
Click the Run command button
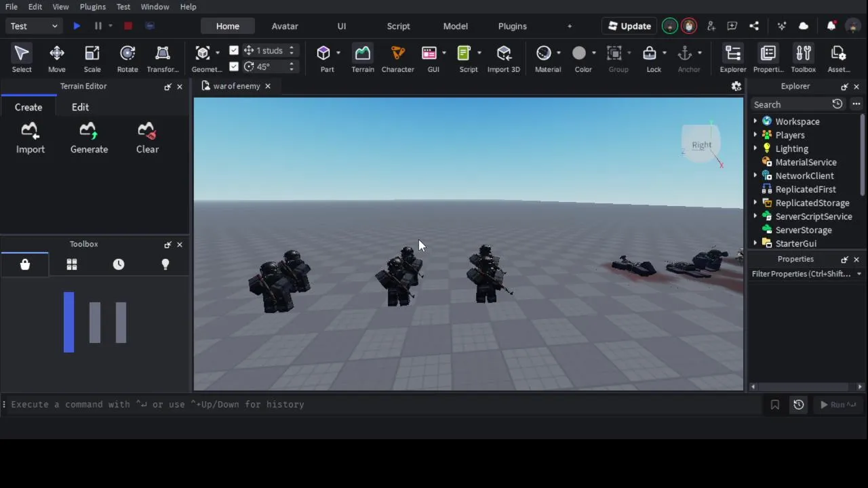coord(837,405)
